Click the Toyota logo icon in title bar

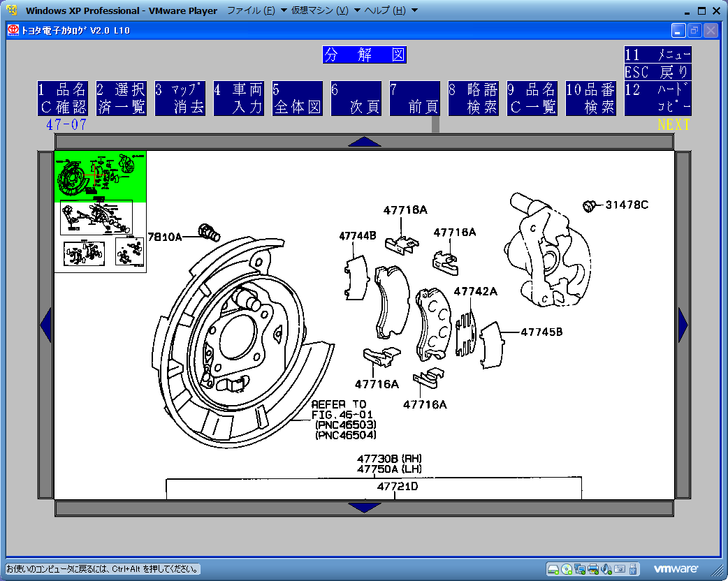pyautogui.click(x=13, y=30)
